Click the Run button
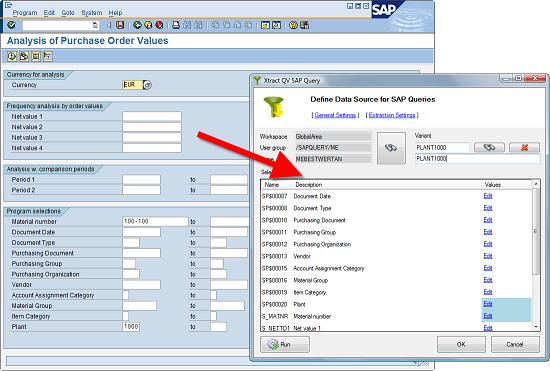The height and width of the screenshot is (371, 550). pyautogui.click(x=285, y=344)
